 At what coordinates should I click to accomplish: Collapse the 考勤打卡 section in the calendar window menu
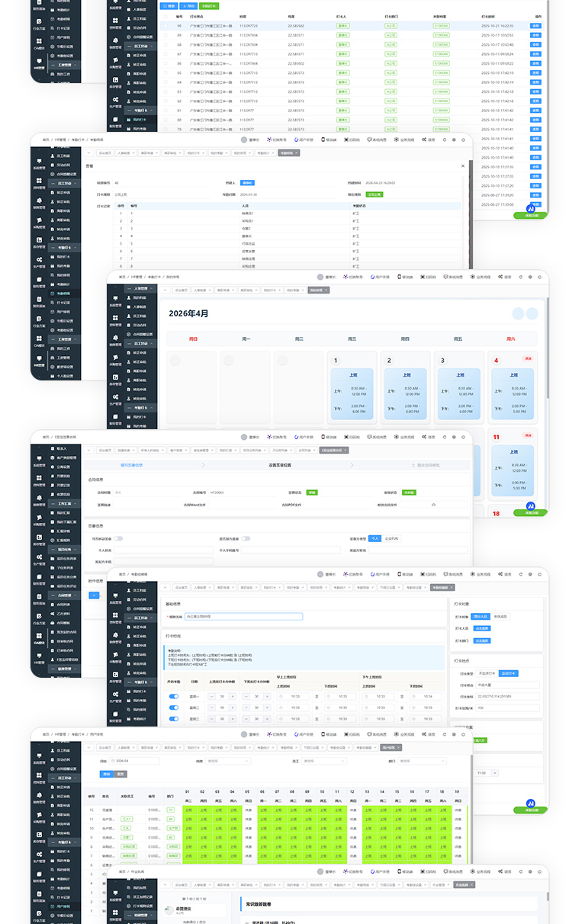[x=142, y=408]
